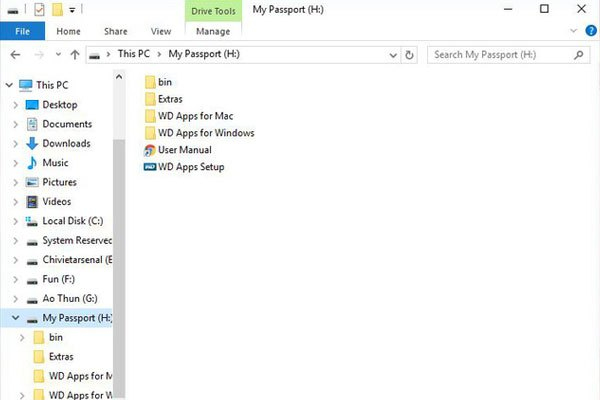Image resolution: width=600 pixels, height=400 pixels.
Task: Click the Properties checkmark quick access icon
Action: [39, 10]
